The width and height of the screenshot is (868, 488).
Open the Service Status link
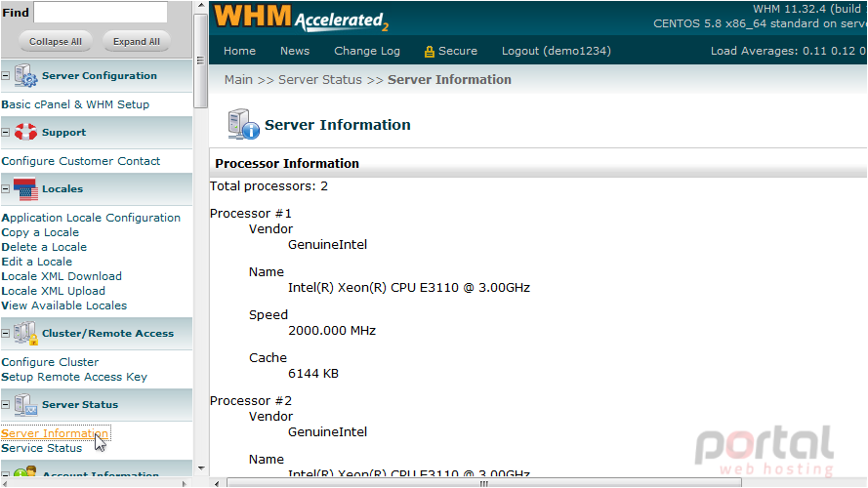pyautogui.click(x=42, y=448)
